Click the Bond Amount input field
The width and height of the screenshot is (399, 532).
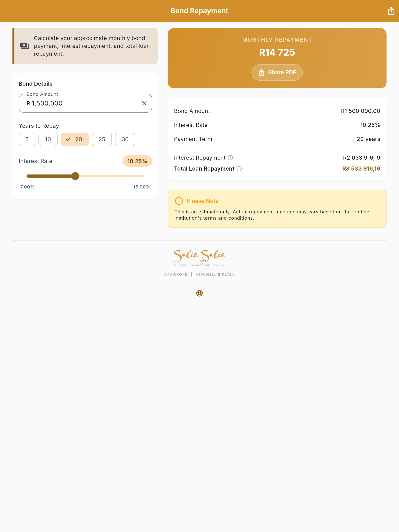[86, 103]
